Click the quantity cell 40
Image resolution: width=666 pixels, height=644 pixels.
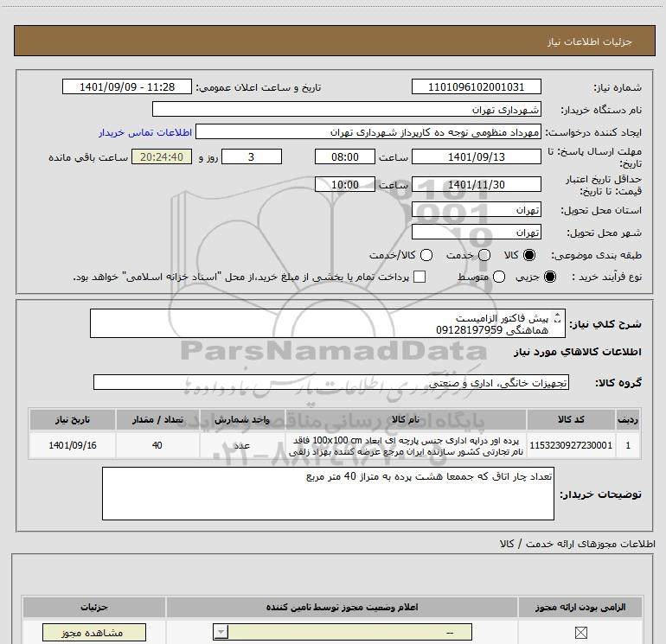pyautogui.click(x=157, y=445)
